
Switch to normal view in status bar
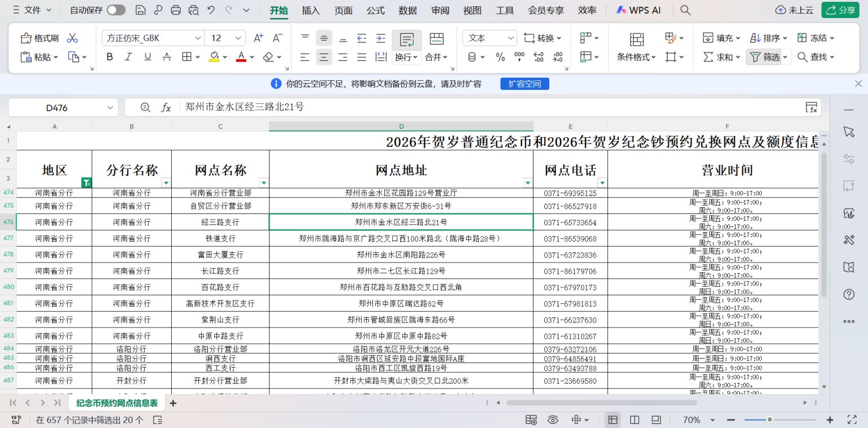(613, 420)
